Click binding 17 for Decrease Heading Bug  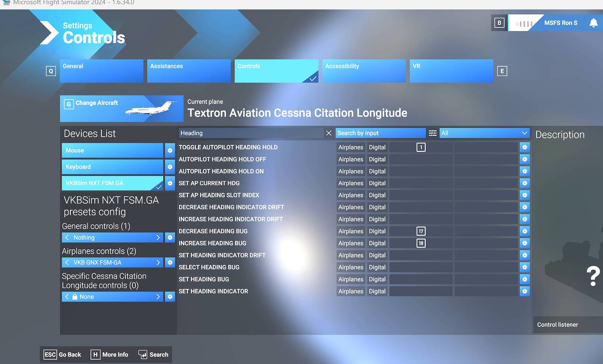421,231
